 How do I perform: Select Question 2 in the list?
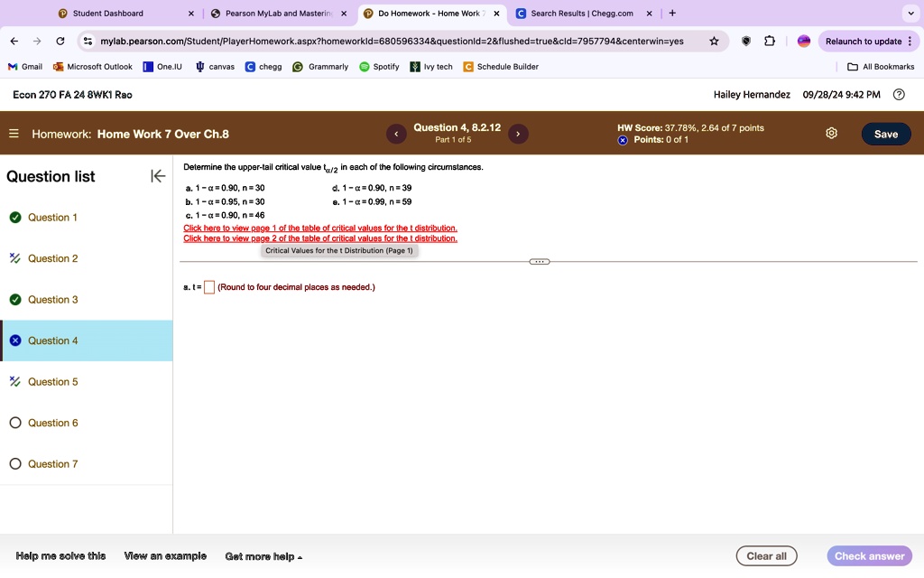pyautogui.click(x=86, y=258)
